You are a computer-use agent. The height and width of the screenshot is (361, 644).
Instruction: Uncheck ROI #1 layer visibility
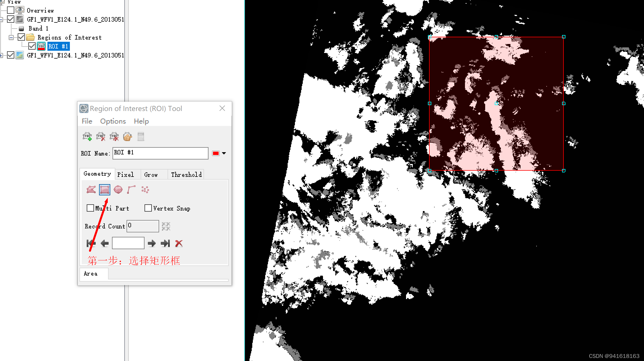(x=32, y=46)
